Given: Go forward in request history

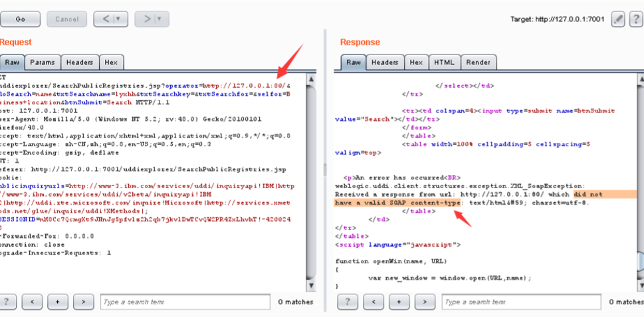Looking at the screenshot, I should click(147, 19).
